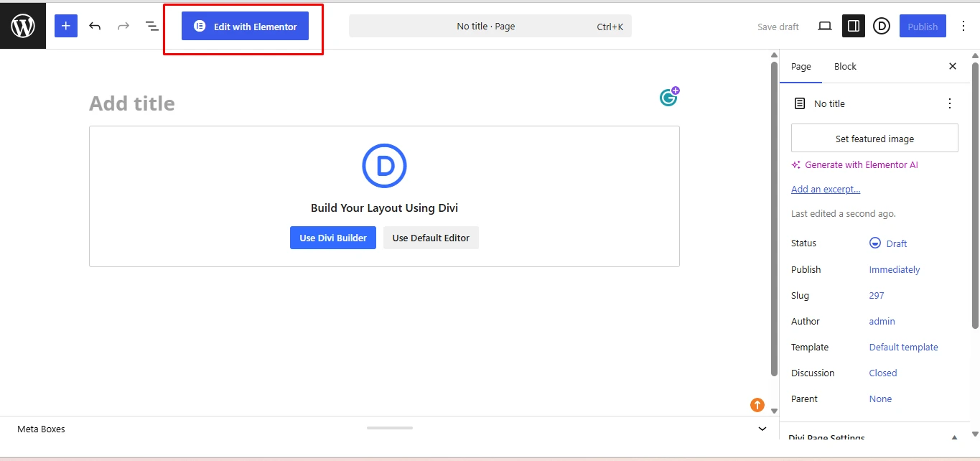Open the laptop preview view icon
The image size is (980, 461).
click(x=825, y=27)
